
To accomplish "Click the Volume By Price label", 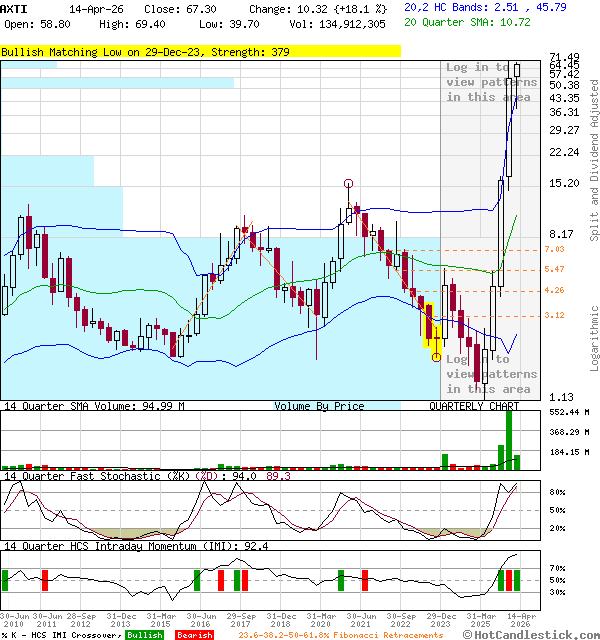I will pyautogui.click(x=319, y=407).
